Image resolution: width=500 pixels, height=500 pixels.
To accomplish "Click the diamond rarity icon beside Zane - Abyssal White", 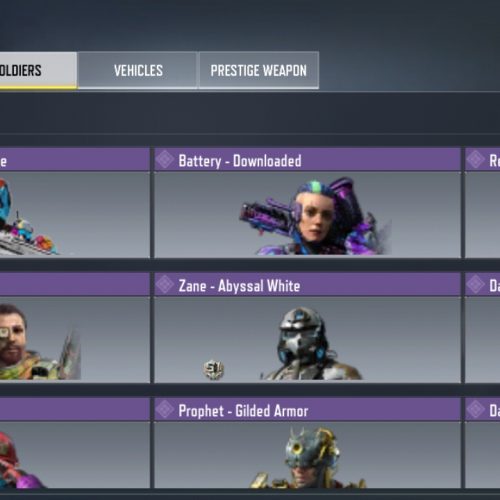I will click(x=165, y=285).
